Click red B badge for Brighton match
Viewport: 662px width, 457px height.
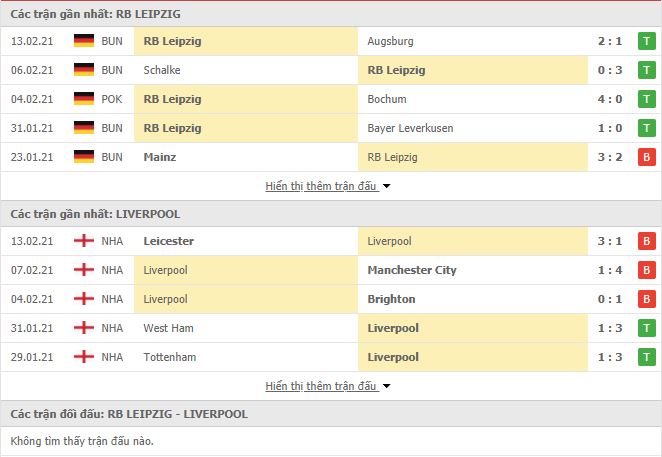646,299
